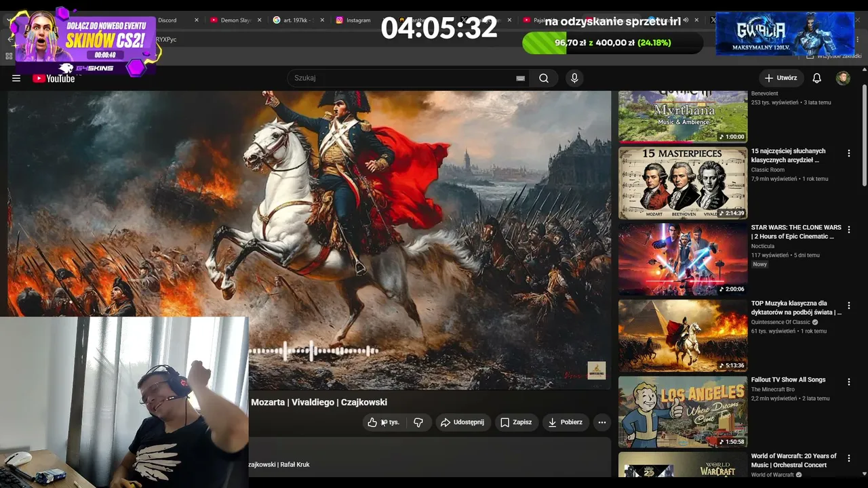
Task: Dislike the video with thumbs down
Action: tap(418, 422)
